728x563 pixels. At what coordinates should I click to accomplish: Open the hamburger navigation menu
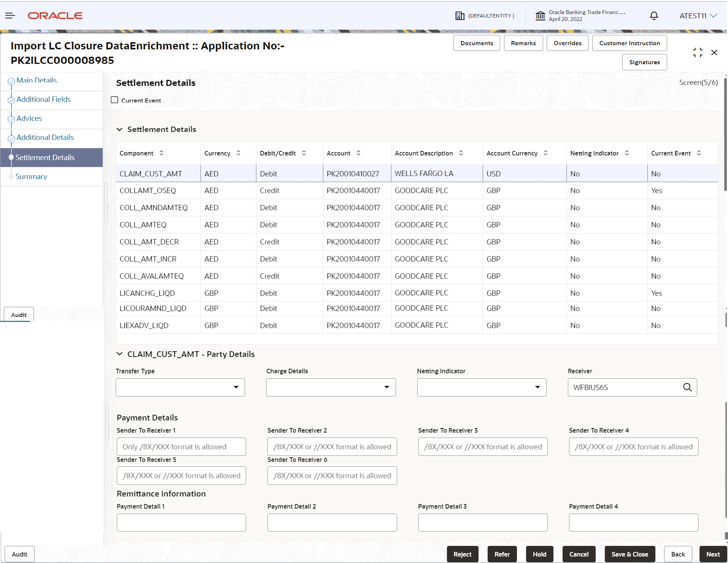10,16
